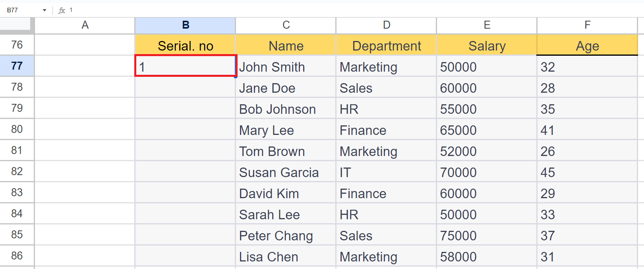The width and height of the screenshot is (644, 269).
Task: Select row 77 by its number
Action: click(x=17, y=66)
